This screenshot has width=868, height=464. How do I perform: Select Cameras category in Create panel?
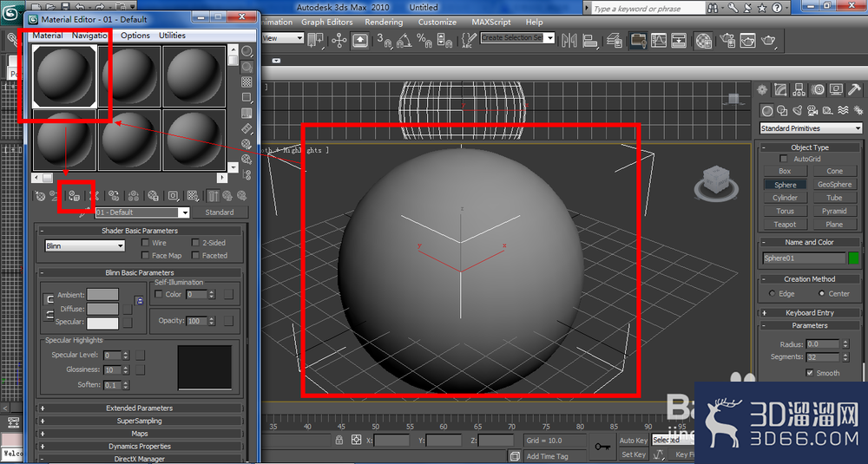[812, 111]
